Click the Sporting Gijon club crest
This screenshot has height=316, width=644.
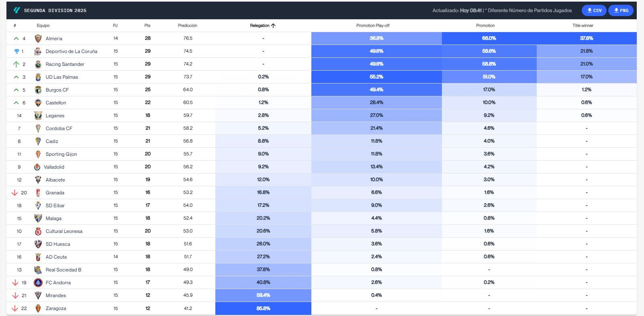(x=38, y=154)
